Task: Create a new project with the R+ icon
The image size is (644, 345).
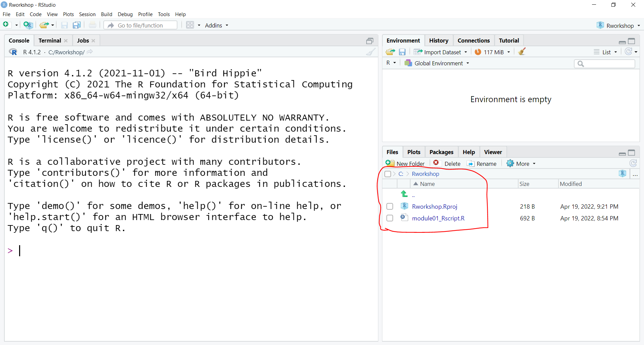Action: click(28, 25)
